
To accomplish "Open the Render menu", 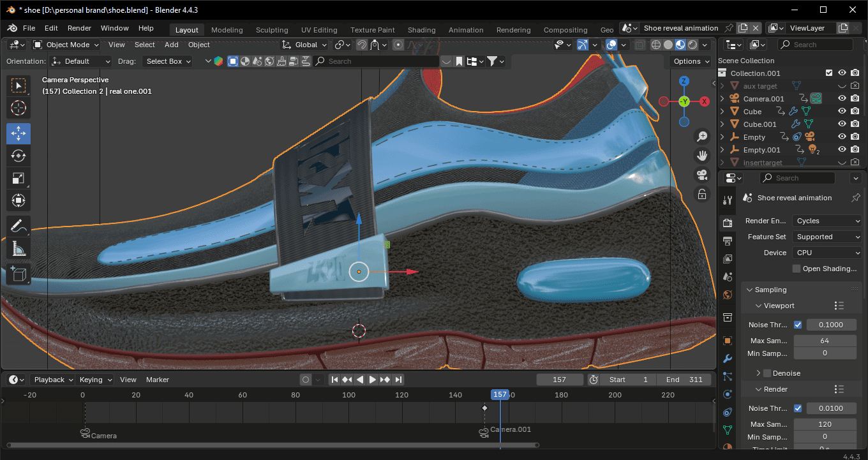I will point(79,28).
